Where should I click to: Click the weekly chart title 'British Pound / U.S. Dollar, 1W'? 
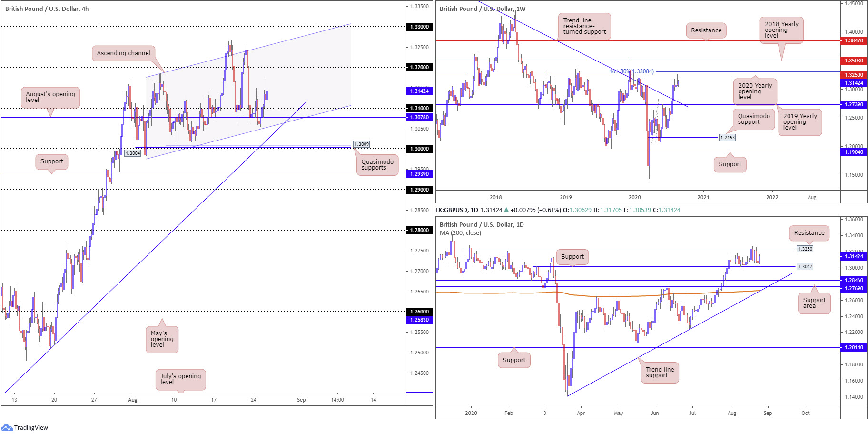coord(483,9)
